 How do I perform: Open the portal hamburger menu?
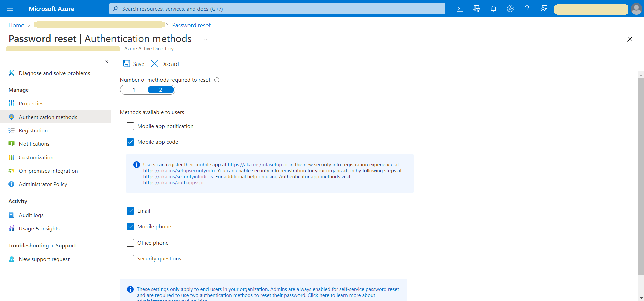[x=10, y=9]
